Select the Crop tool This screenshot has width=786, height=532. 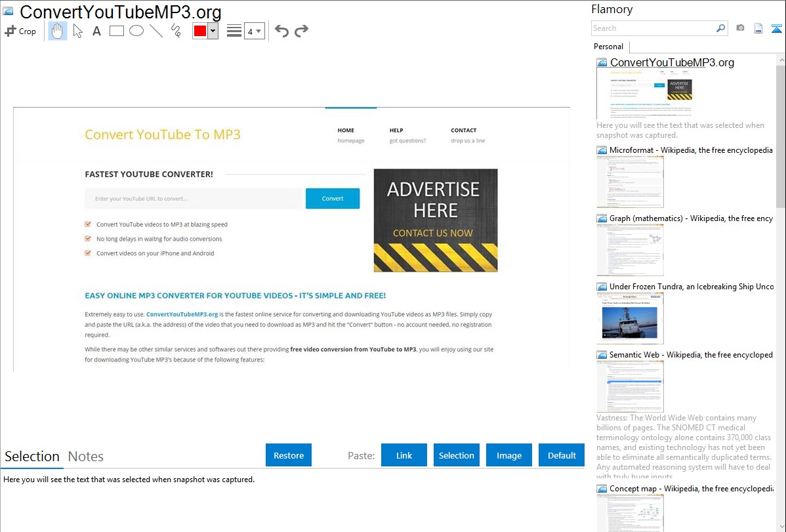[x=20, y=31]
